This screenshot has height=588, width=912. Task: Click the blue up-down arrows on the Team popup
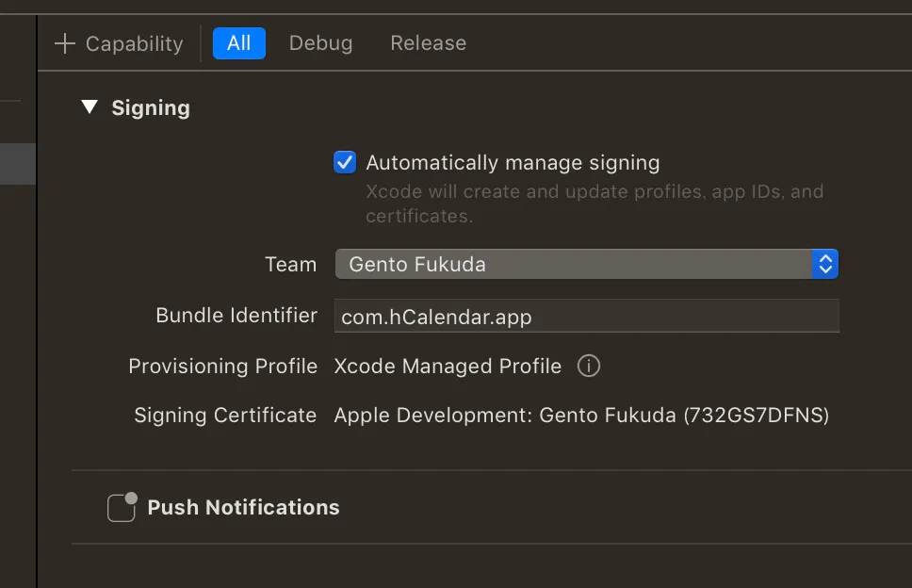(825, 264)
